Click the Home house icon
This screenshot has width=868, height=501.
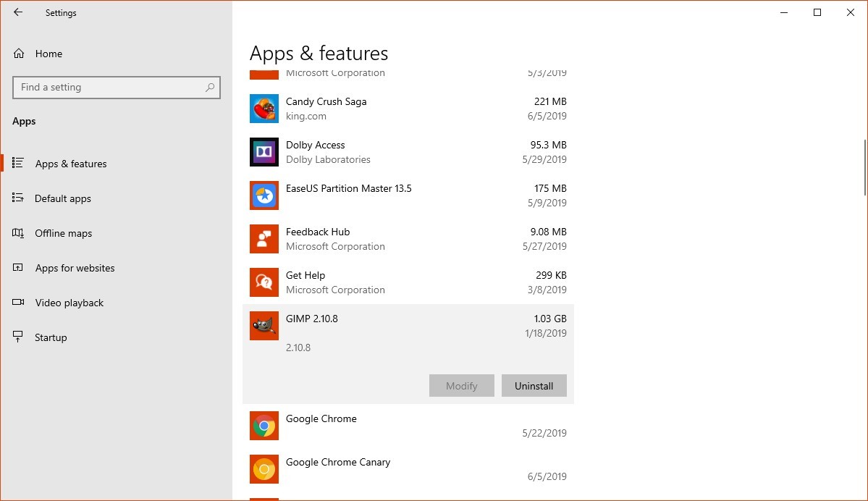click(19, 54)
